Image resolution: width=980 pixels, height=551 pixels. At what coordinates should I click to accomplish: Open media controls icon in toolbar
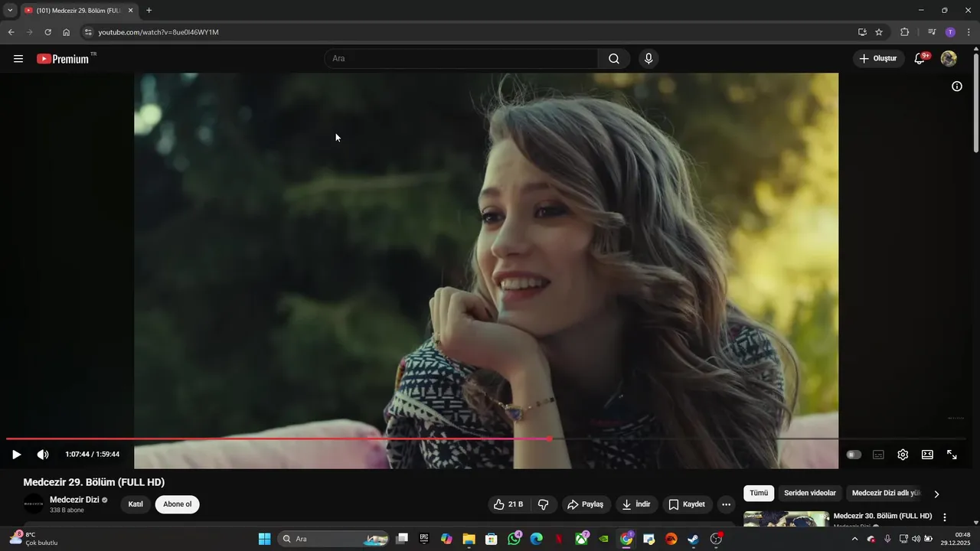932,32
